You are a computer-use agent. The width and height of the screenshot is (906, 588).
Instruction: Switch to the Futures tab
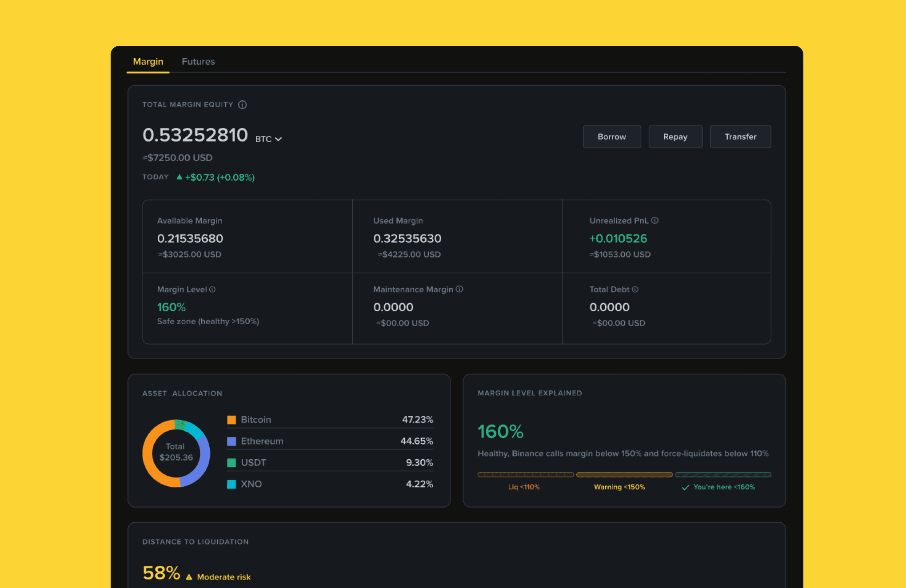198,61
